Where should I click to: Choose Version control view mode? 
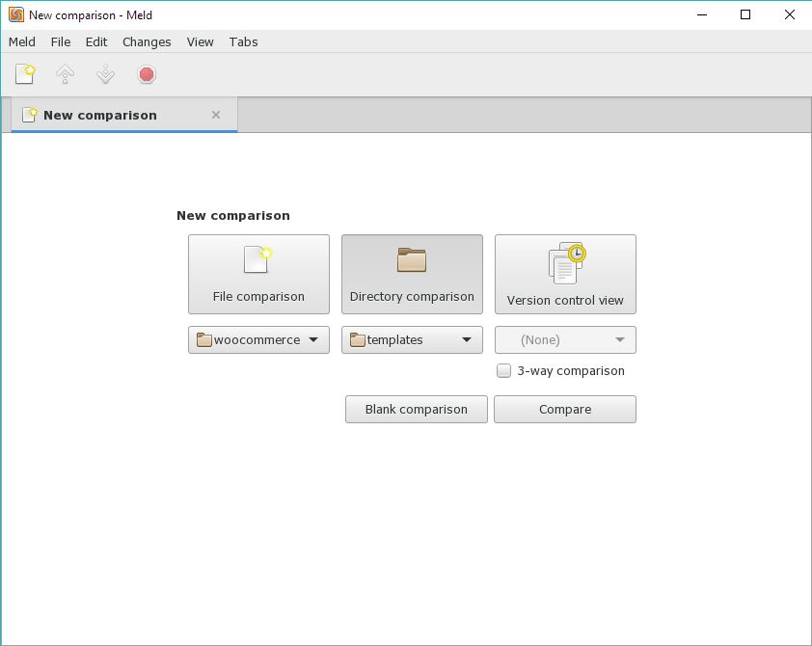(x=565, y=275)
